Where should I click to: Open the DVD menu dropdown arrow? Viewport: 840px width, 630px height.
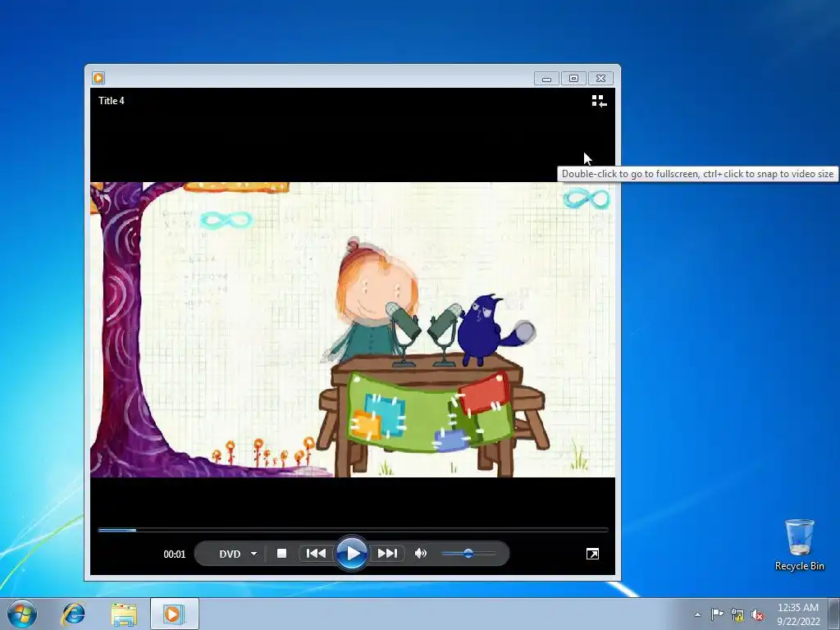254,554
